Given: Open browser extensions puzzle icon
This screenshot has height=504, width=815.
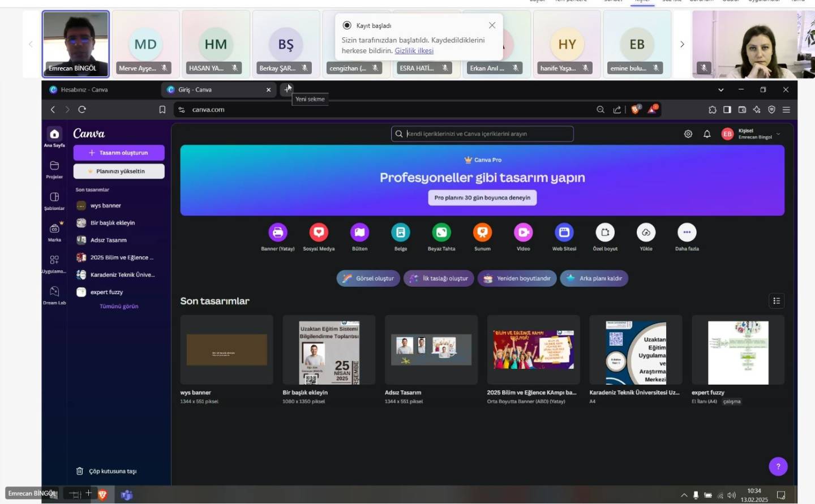Looking at the screenshot, I should click(x=713, y=110).
